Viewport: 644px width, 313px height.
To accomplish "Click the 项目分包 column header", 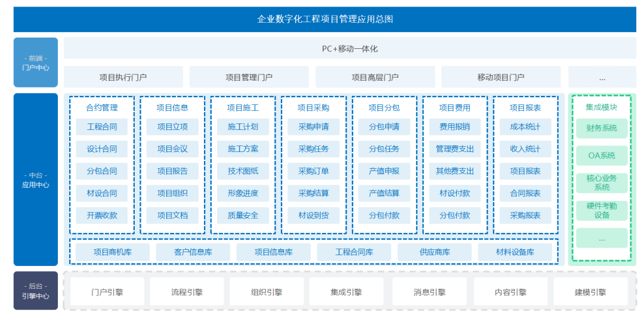I will (x=385, y=108).
